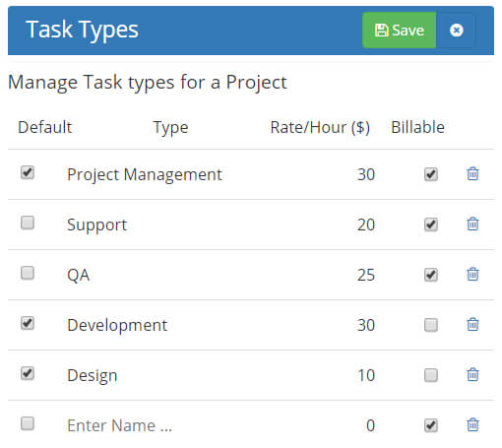
Task: Set Support as a default type
Action: click(28, 223)
